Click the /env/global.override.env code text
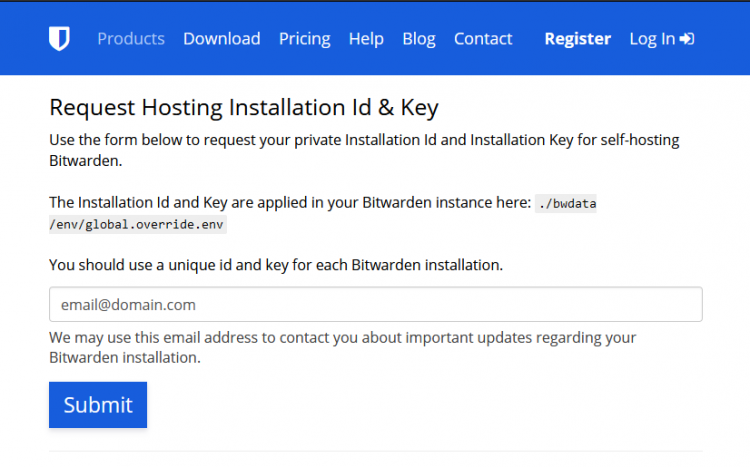 click(137, 224)
